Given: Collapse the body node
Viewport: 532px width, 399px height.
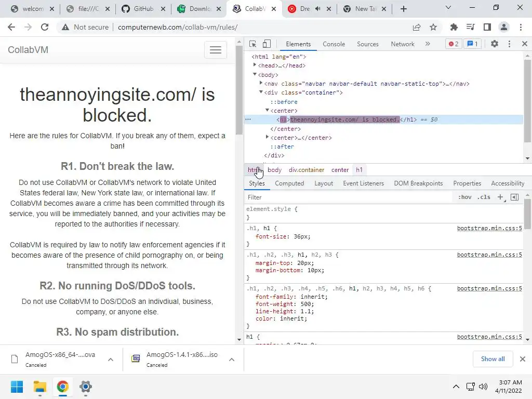Looking at the screenshot, I should 255,74.
